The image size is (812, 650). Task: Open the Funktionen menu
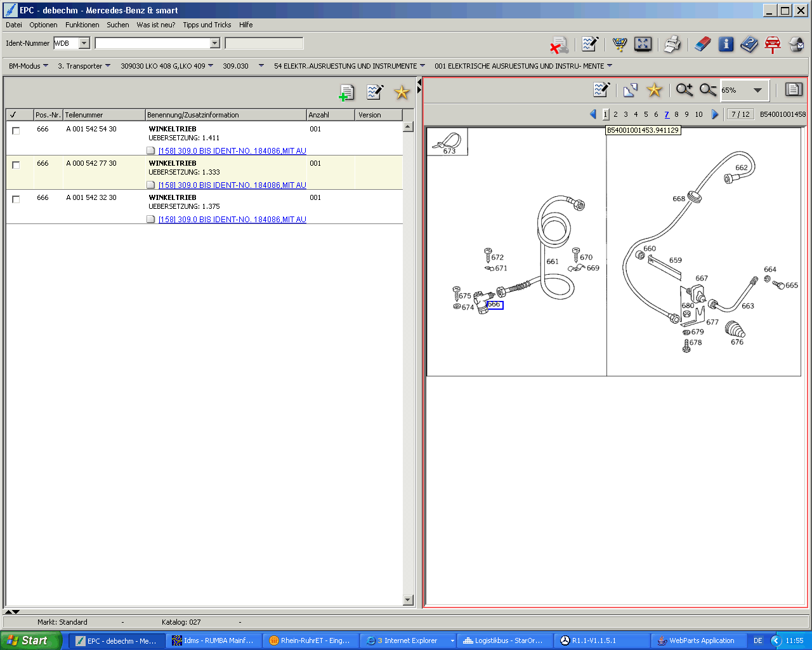coord(82,25)
